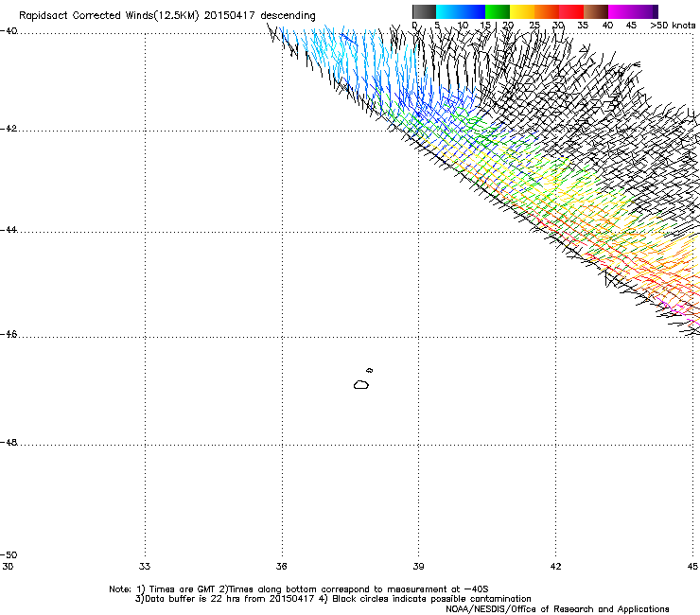The height and width of the screenshot is (615, 700).
Task: Click the '33' longitude axis label
Action: click(145, 567)
